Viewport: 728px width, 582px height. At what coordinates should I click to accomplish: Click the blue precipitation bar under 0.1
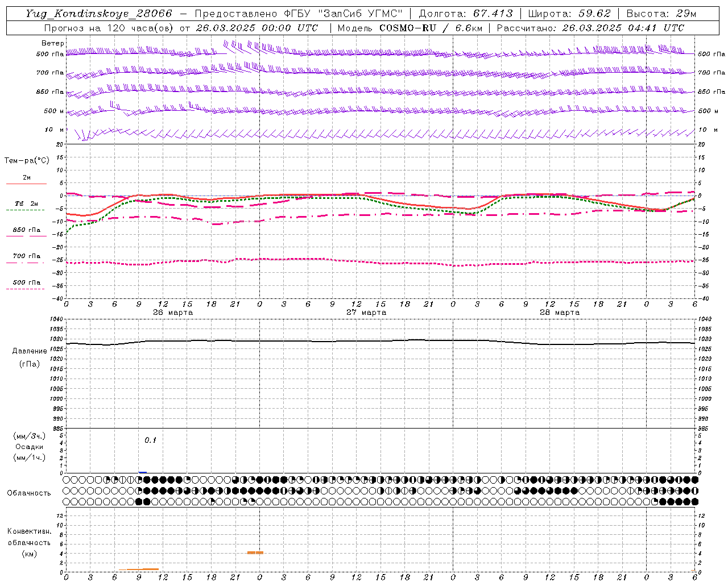143,472
